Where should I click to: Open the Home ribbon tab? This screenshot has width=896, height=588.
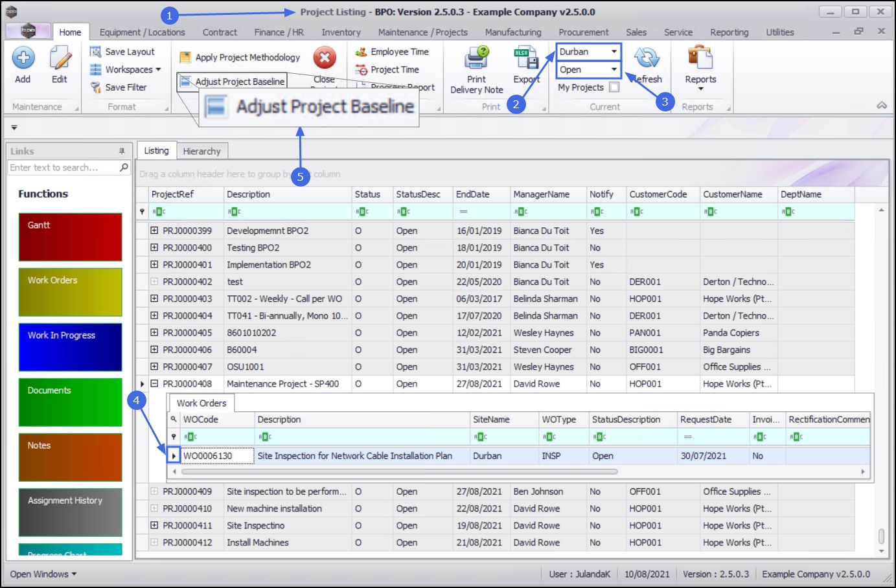[70, 32]
